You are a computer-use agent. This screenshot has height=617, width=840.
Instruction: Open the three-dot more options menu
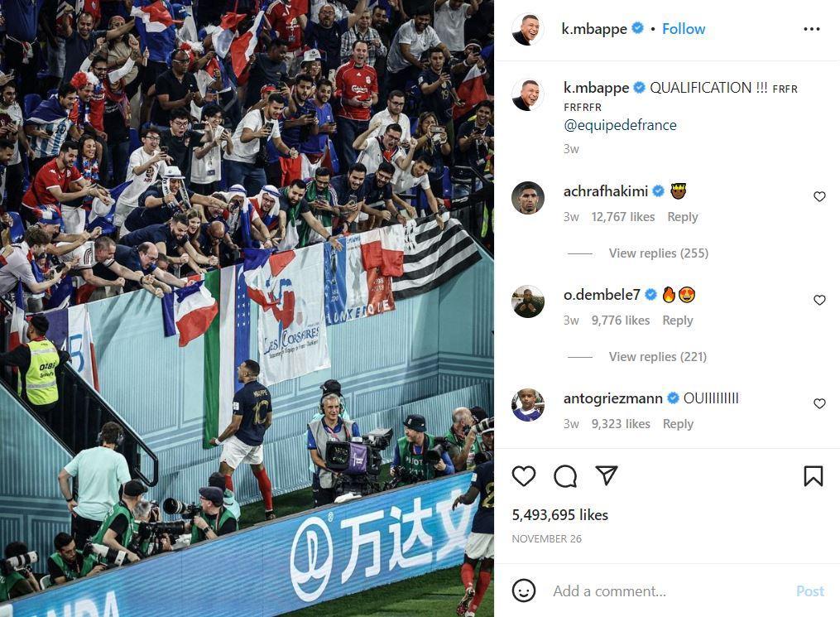pyautogui.click(x=812, y=29)
